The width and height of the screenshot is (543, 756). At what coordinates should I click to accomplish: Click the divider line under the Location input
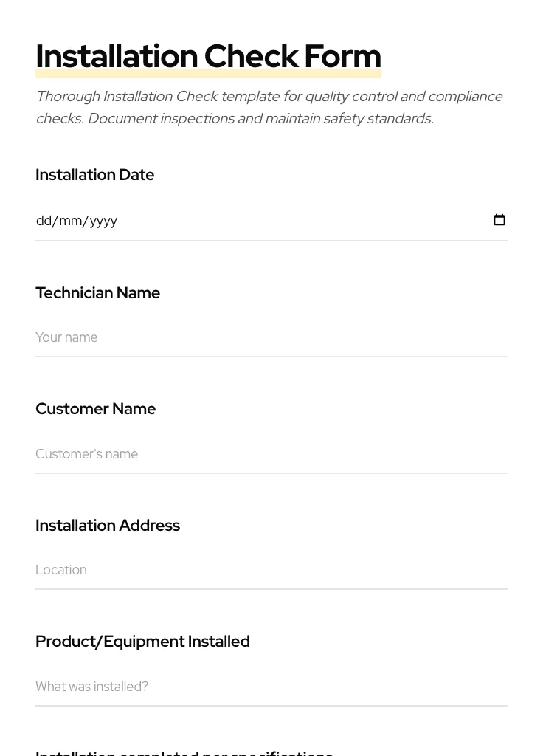pos(271,589)
